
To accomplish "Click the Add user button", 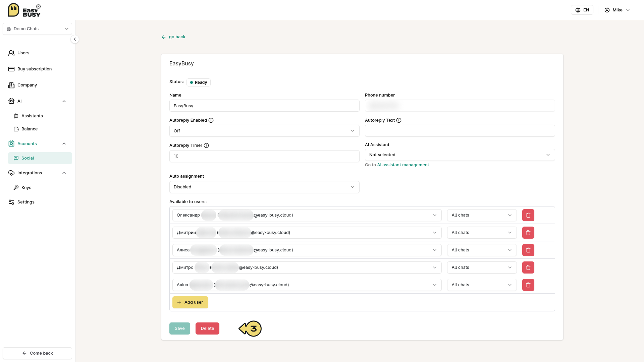I will click(x=190, y=302).
